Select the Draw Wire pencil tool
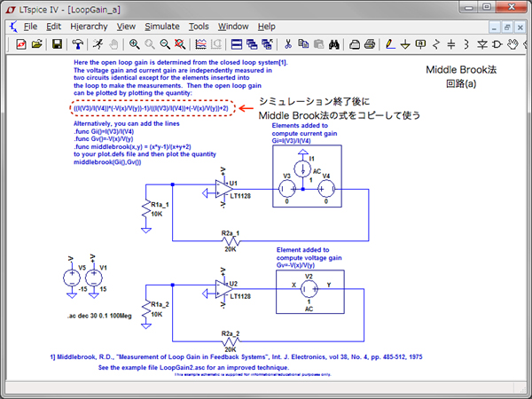The height and width of the screenshot is (399, 532). [x=391, y=43]
